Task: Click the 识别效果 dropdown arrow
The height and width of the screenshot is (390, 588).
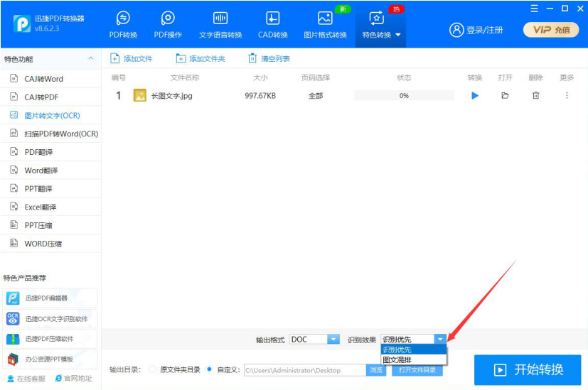Action: click(440, 339)
